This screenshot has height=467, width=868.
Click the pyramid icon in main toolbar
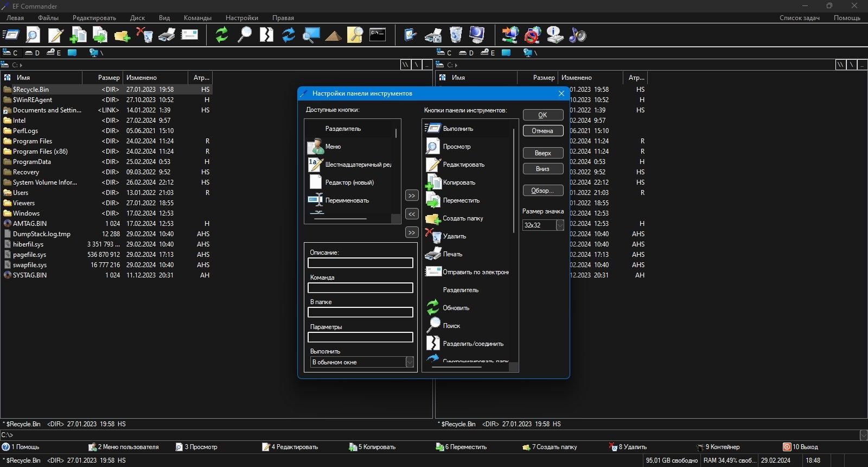coord(333,35)
